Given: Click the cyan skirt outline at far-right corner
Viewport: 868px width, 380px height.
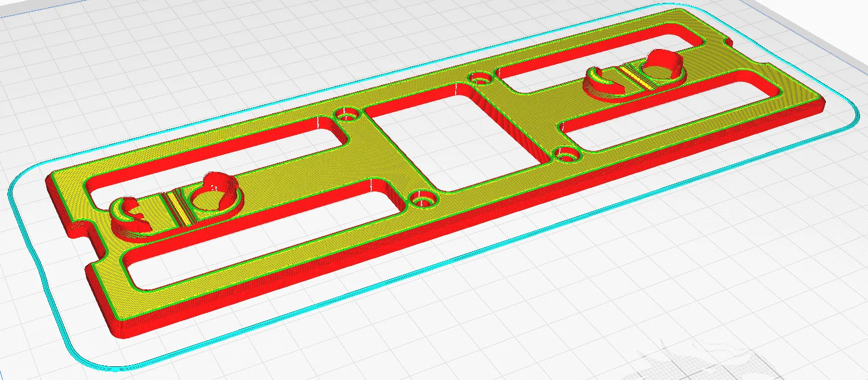Looking at the screenshot, I should click(x=854, y=114).
